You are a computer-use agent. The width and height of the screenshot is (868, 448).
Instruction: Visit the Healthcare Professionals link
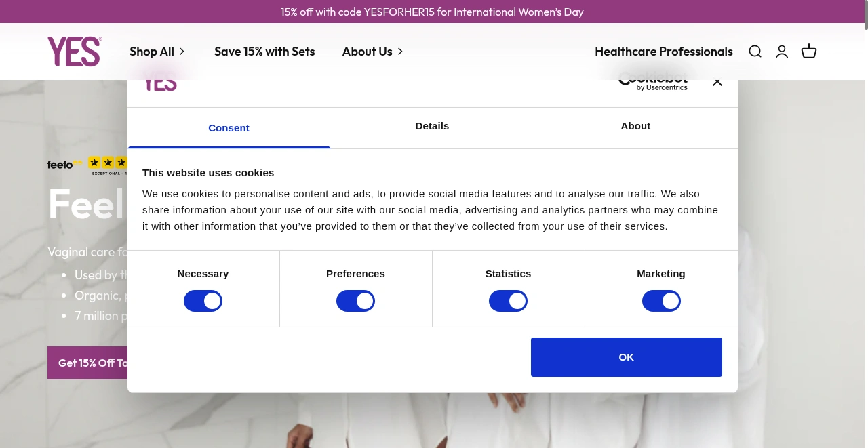coord(663,52)
